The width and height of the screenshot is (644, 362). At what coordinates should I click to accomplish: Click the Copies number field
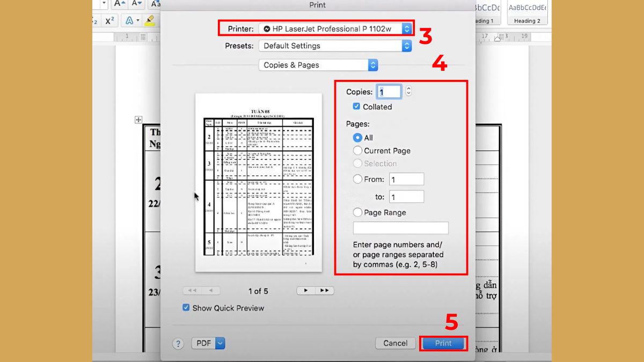(x=389, y=92)
